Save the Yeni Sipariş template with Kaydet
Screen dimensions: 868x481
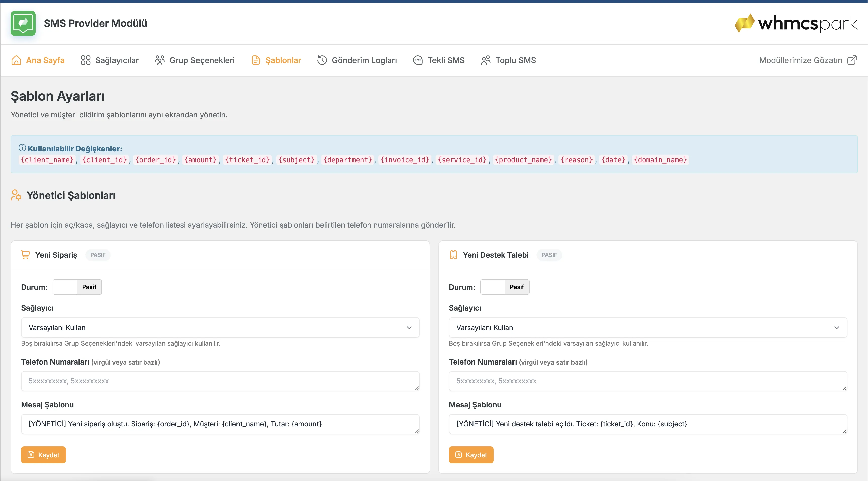click(x=44, y=455)
